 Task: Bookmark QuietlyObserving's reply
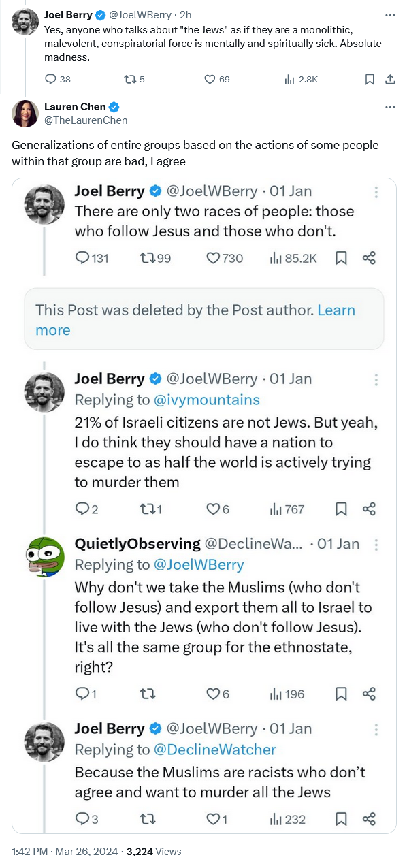pyautogui.click(x=342, y=694)
